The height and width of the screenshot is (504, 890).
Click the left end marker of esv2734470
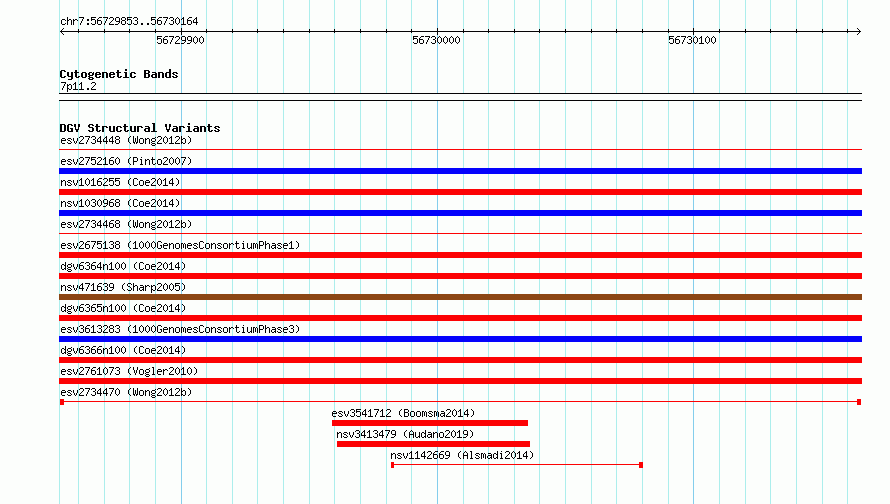point(62,402)
